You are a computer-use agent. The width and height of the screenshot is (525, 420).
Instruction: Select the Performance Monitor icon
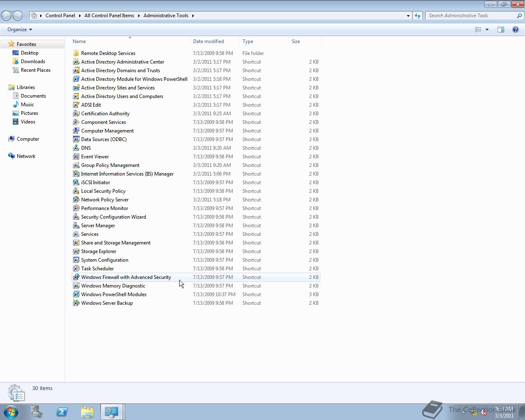[x=76, y=208]
